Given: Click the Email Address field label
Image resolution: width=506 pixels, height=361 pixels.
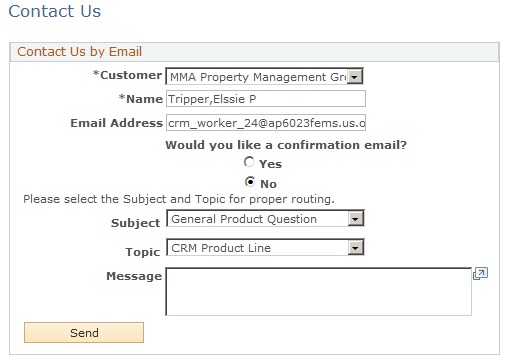Looking at the screenshot, I should [116, 123].
